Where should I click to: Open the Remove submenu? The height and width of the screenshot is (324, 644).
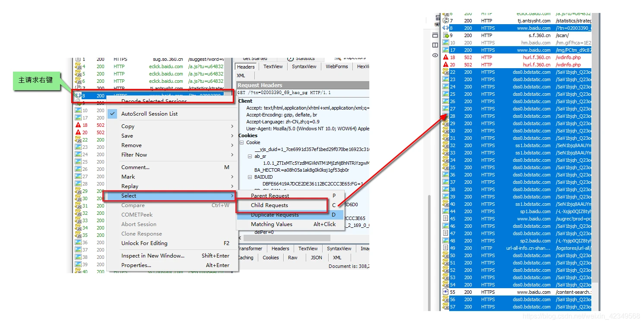tap(173, 145)
